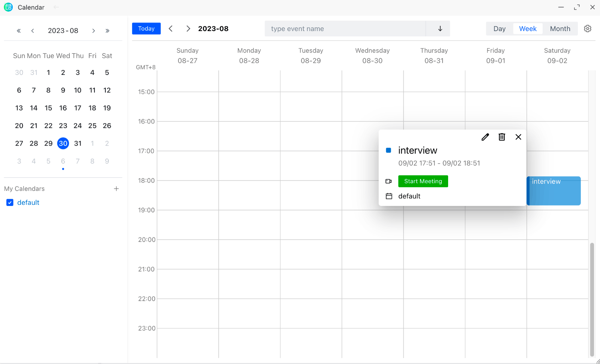Click the down arrow beside event name field
This screenshot has height=364, width=600.
click(440, 29)
